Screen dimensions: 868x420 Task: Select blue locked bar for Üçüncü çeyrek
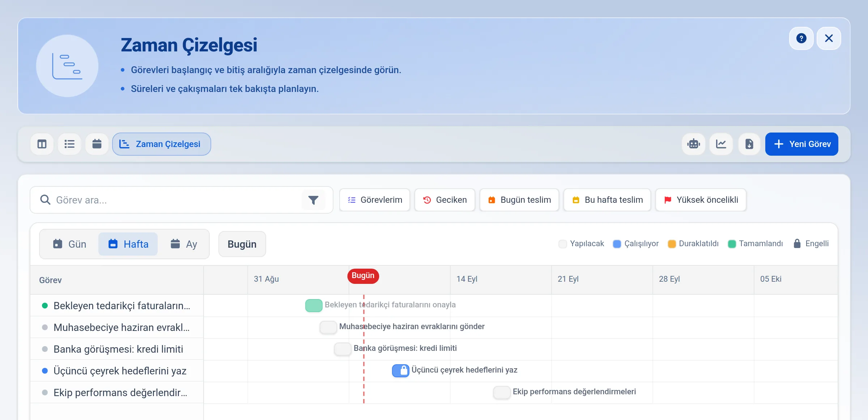[401, 371]
